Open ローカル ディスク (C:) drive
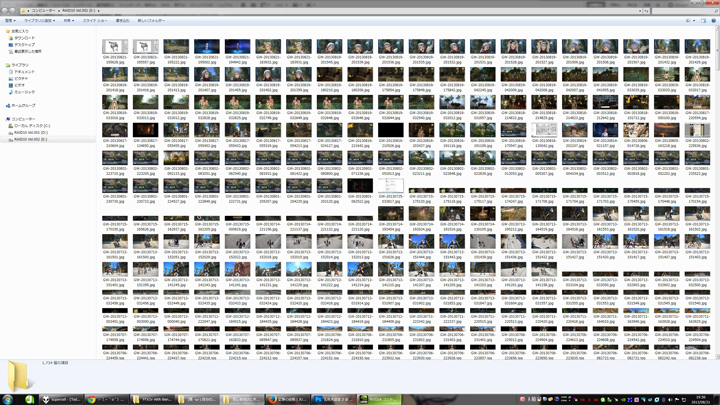Image resolution: width=720 pixels, height=405 pixels. click(32, 126)
